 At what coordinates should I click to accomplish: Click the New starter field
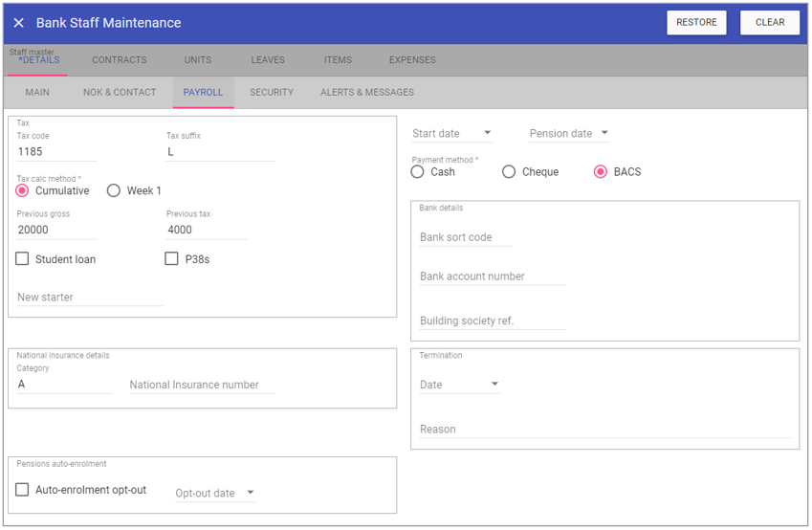(x=90, y=297)
